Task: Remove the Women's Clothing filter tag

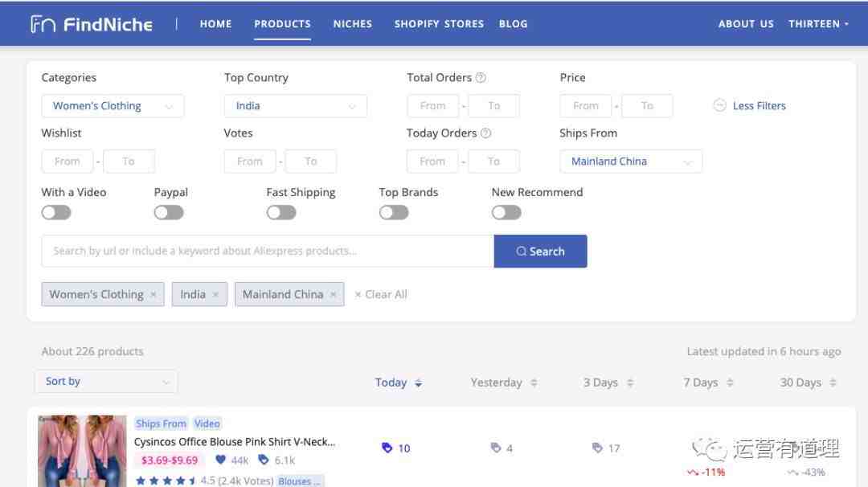Action: click(x=154, y=294)
